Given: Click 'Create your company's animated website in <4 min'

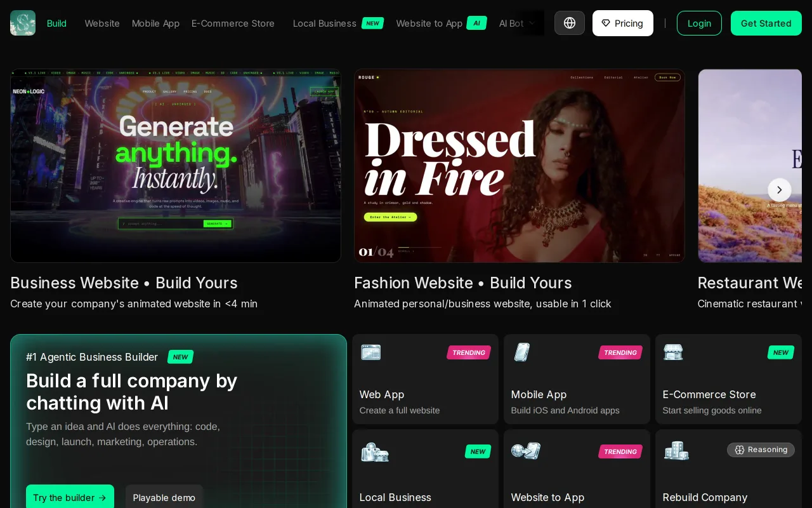Looking at the screenshot, I should coord(134,304).
